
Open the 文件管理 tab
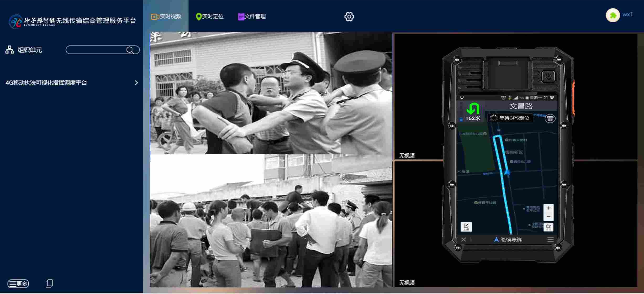[252, 17]
